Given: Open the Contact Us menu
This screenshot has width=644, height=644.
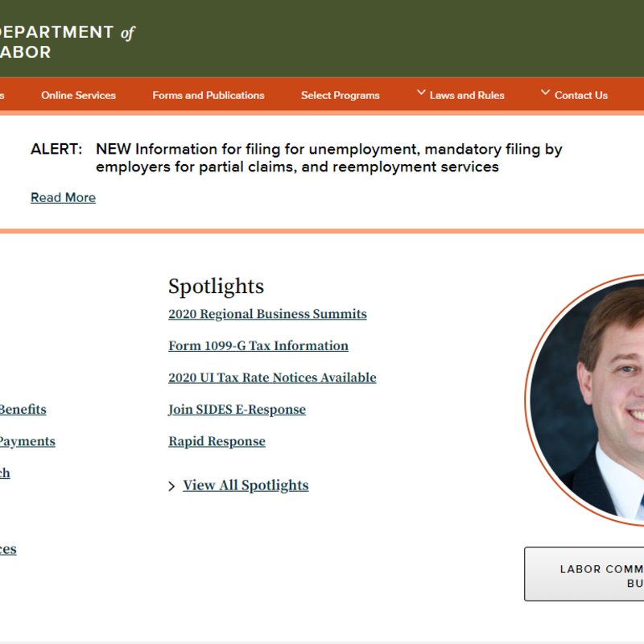Looking at the screenshot, I should (581, 95).
